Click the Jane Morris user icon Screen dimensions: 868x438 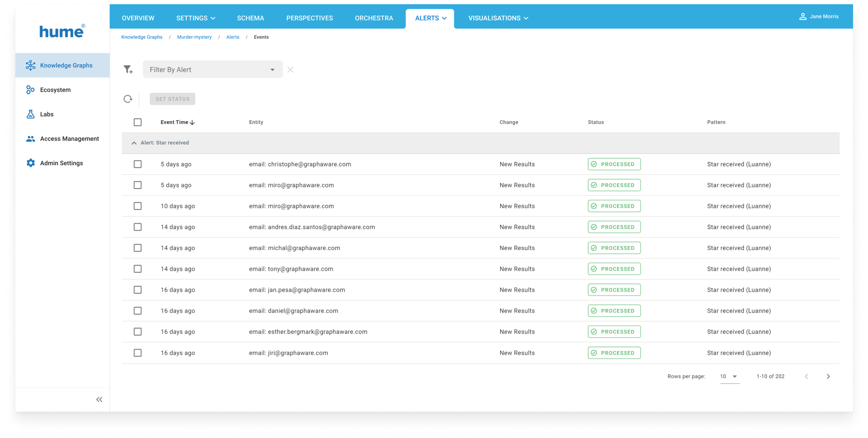[x=803, y=17]
